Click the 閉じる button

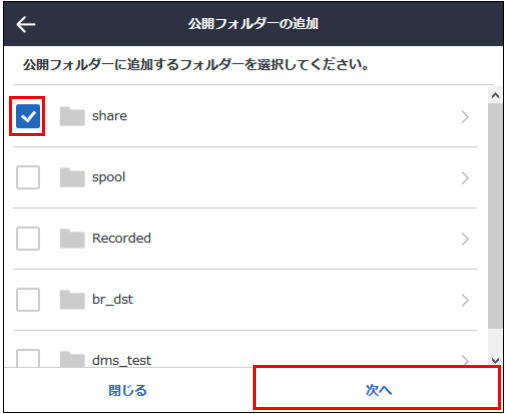click(x=128, y=390)
